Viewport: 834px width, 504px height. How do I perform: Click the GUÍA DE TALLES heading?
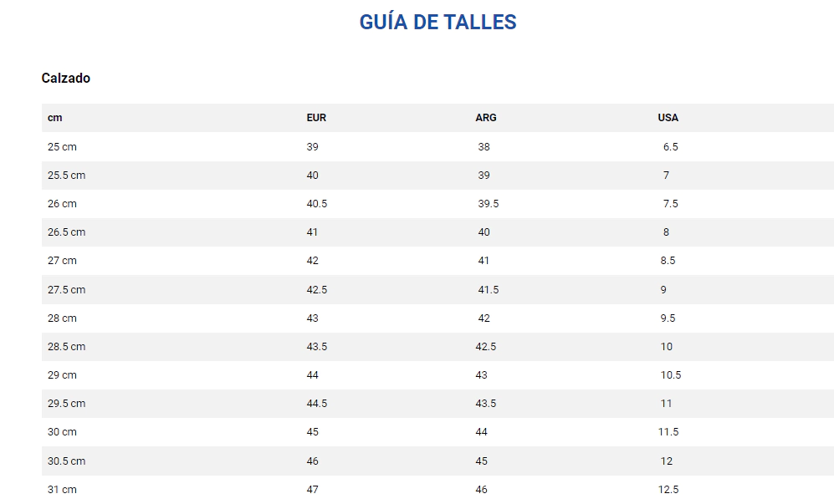point(437,23)
